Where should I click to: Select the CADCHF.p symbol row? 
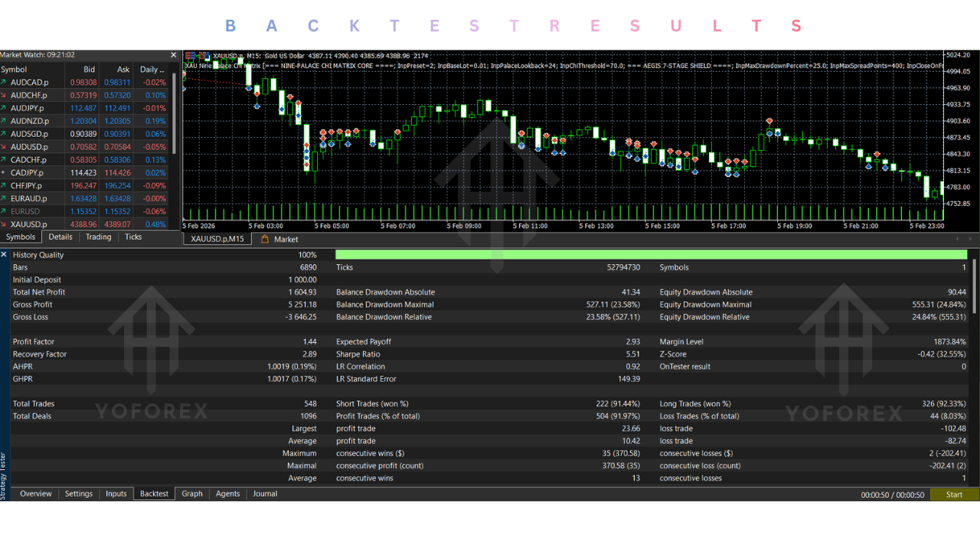point(86,160)
